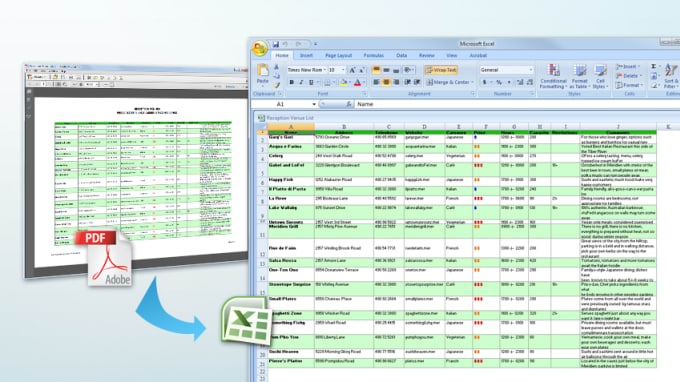Click Increase Decimal icon
Screen dimensions: 680x382
520,82
